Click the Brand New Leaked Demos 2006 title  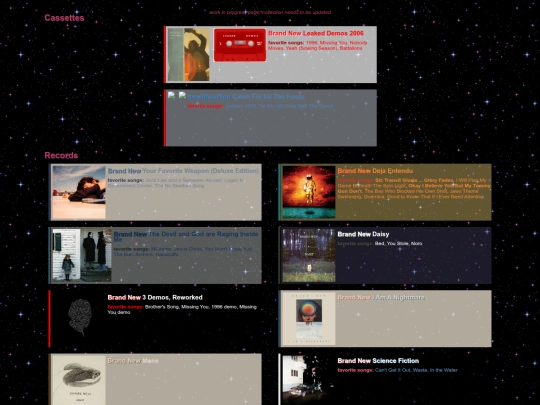[316, 33]
